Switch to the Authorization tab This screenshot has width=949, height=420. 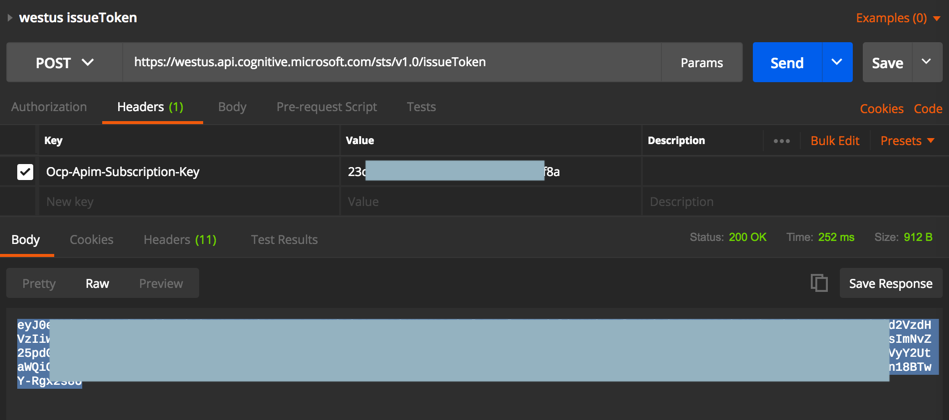coord(49,107)
